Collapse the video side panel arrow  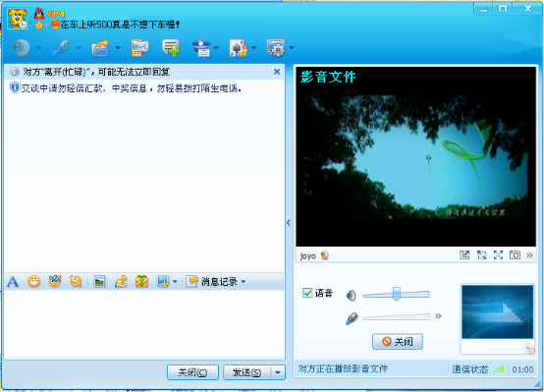289,223
